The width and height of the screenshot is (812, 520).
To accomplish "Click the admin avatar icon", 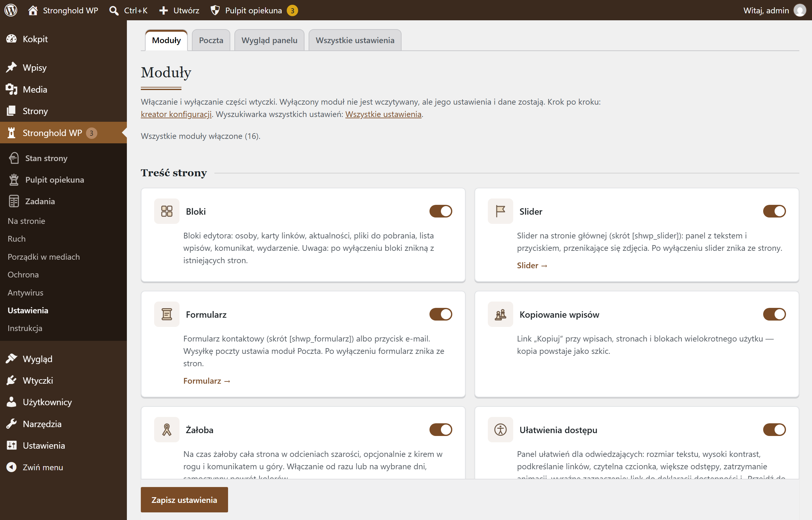I will click(800, 10).
